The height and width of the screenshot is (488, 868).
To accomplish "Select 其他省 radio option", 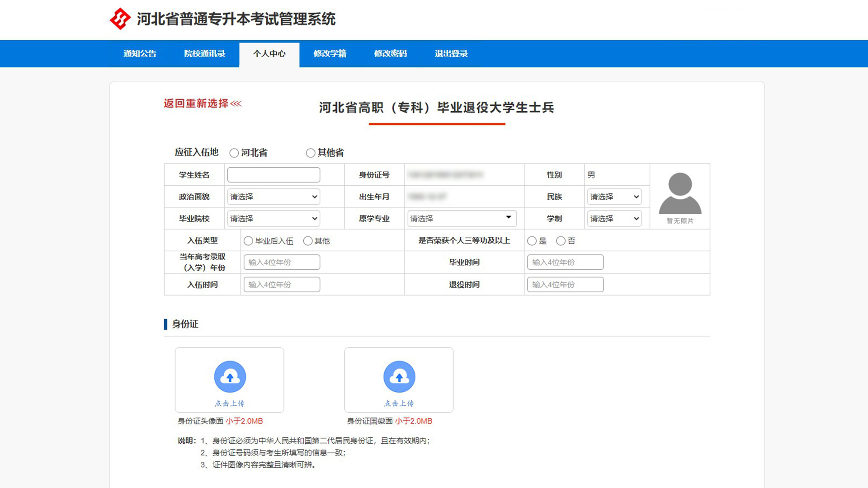I will point(311,153).
